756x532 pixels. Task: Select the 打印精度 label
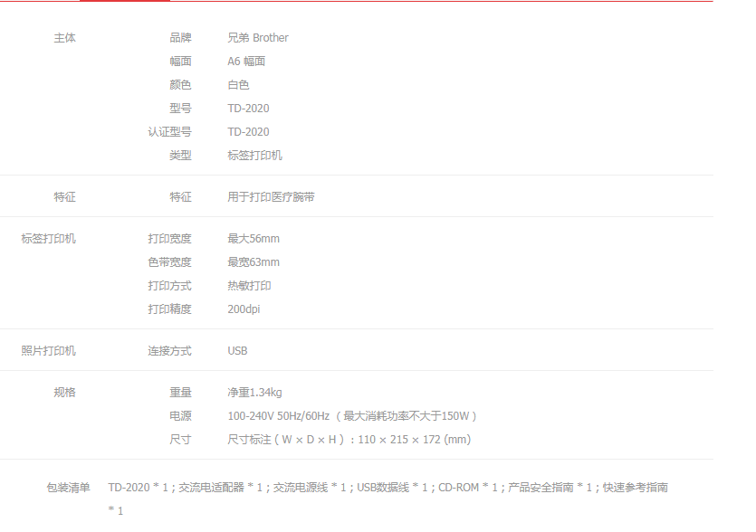(x=169, y=309)
